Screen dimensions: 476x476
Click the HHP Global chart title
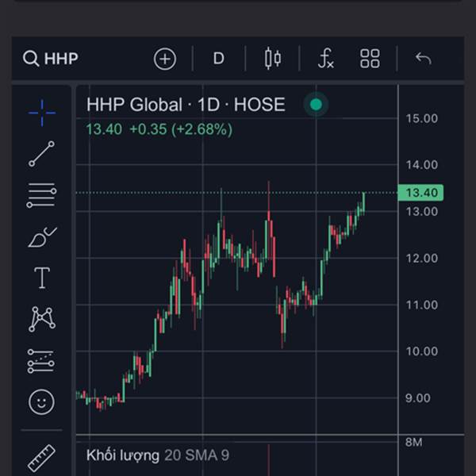185,105
